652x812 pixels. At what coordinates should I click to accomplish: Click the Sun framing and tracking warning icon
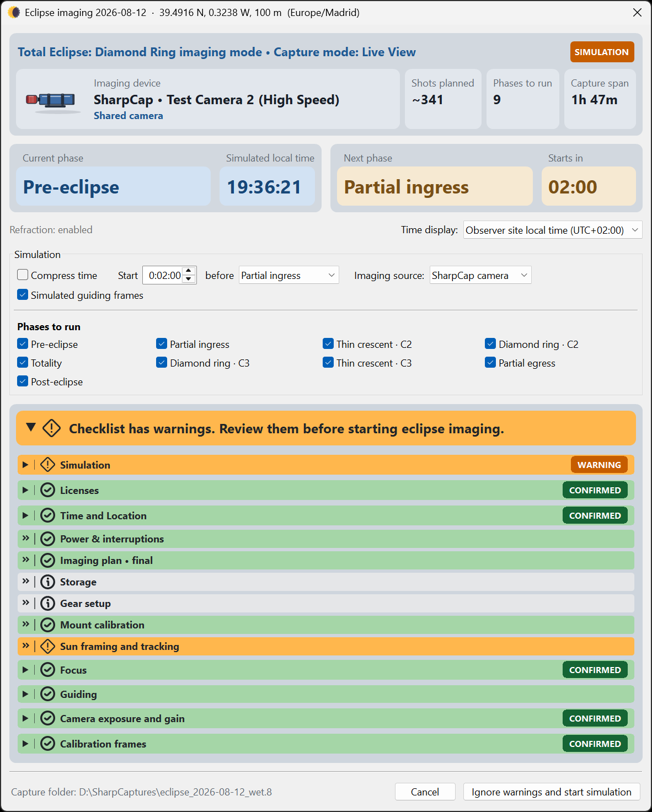tap(48, 646)
